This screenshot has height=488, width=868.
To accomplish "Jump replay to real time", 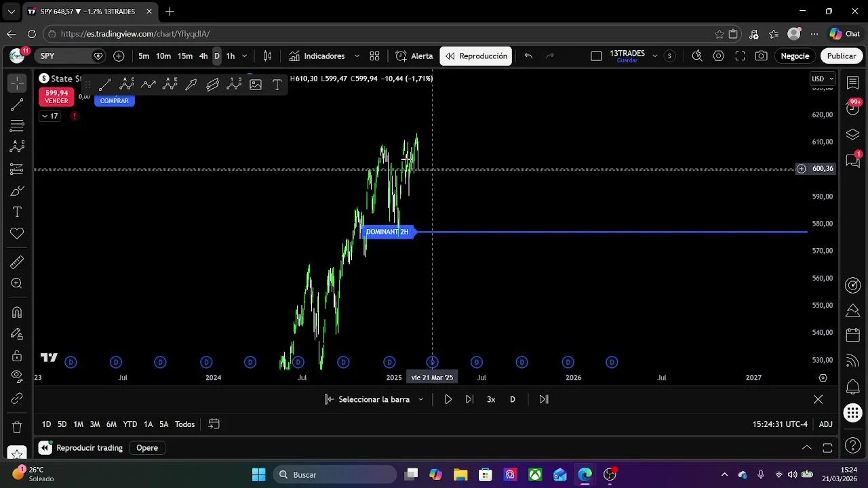I will 544,399.
